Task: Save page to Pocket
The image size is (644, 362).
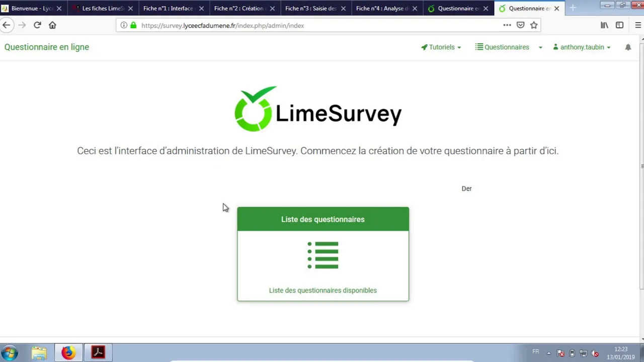Action: point(521,25)
